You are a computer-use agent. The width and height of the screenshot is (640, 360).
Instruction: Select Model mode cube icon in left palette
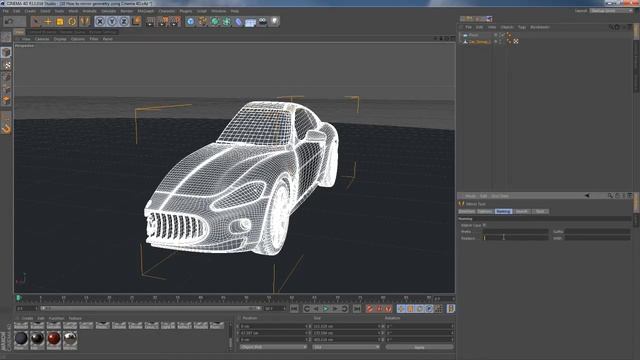click(6, 52)
